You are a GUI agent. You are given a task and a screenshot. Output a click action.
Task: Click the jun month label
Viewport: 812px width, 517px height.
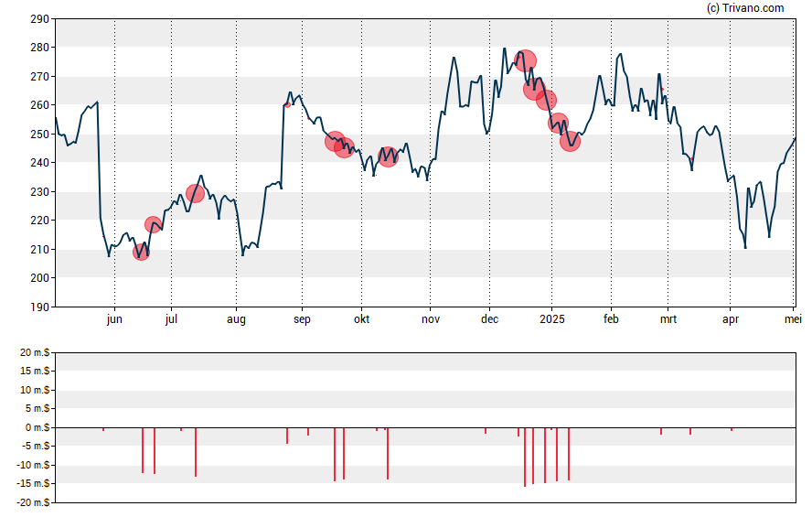(114, 319)
